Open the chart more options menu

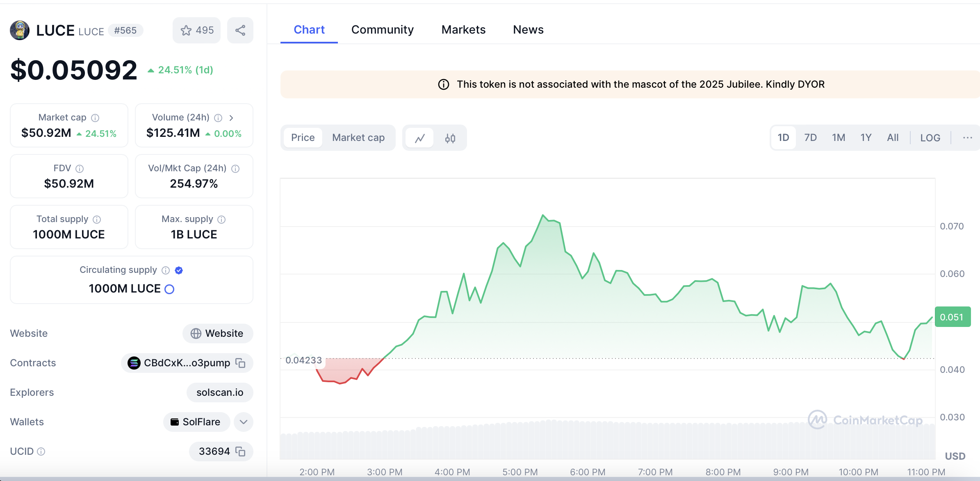coord(967,138)
